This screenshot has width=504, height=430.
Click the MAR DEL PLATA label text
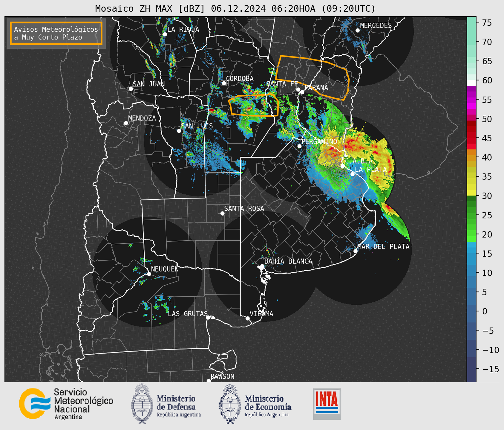tap(383, 247)
